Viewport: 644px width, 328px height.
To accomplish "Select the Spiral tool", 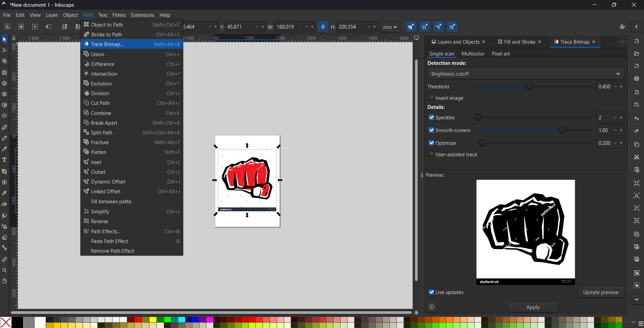I will point(4,116).
